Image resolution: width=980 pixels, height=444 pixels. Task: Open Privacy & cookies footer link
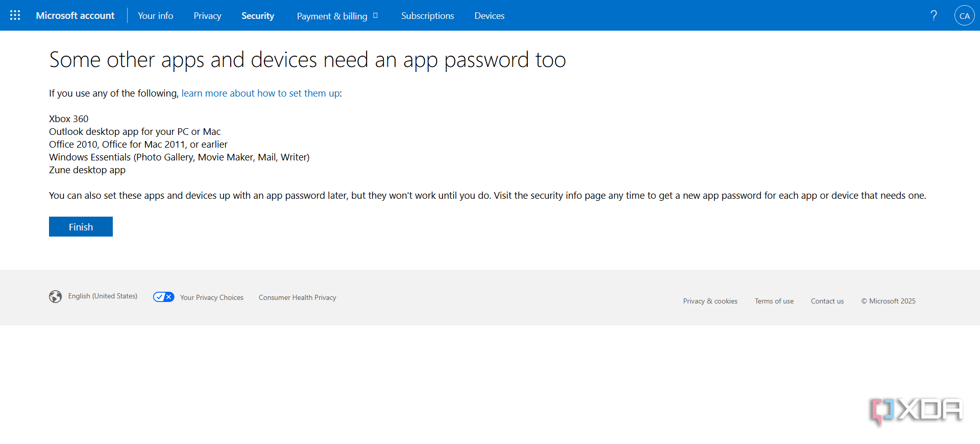[710, 301]
